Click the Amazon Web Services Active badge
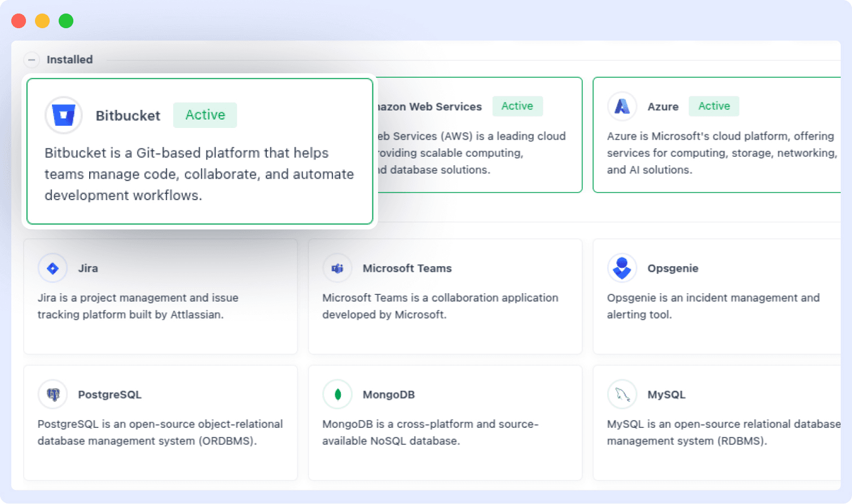This screenshot has width=852, height=504. pos(517,106)
